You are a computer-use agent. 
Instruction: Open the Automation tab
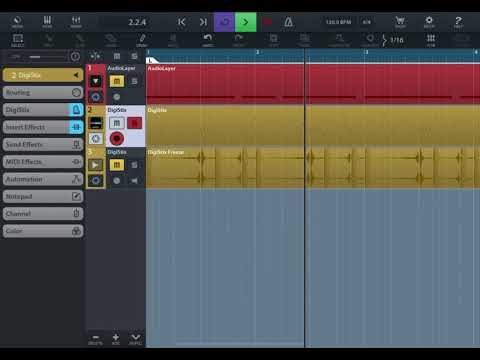[x=43, y=179]
